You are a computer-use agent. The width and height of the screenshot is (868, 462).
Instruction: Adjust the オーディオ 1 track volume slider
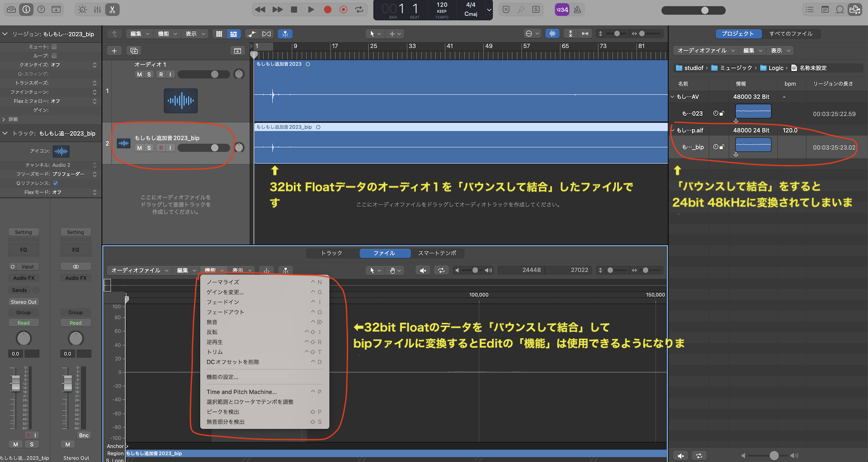click(214, 74)
